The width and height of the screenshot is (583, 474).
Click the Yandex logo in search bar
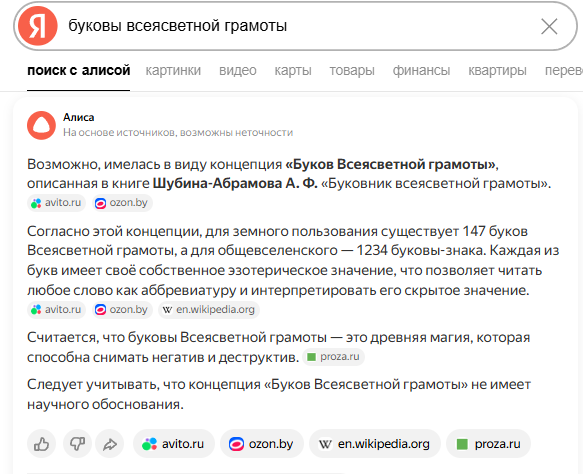pyautogui.click(x=38, y=26)
